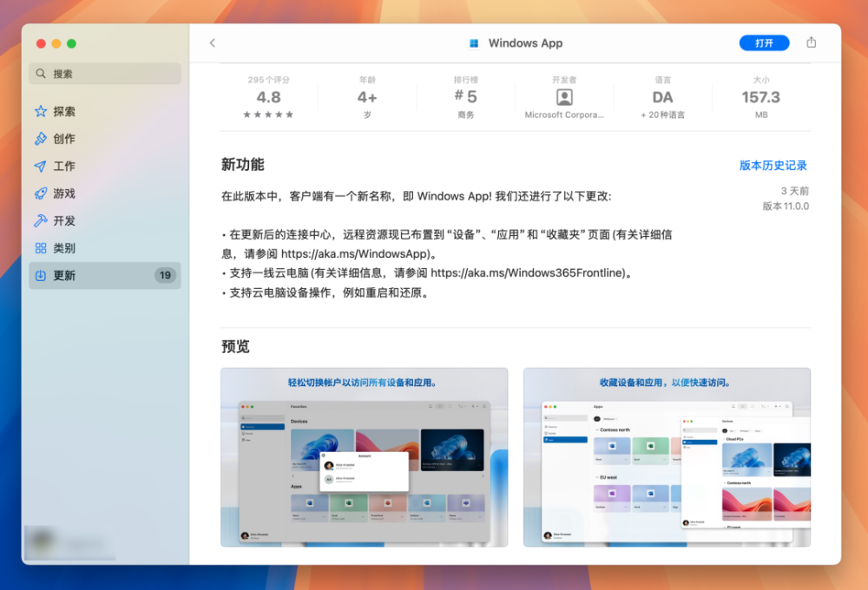Click in the 搜索 search field
Screen dimensions: 868x590
pos(105,74)
